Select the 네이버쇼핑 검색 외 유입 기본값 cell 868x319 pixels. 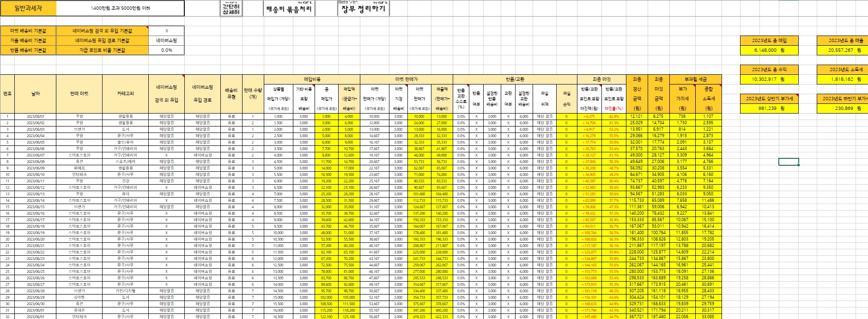102,31
